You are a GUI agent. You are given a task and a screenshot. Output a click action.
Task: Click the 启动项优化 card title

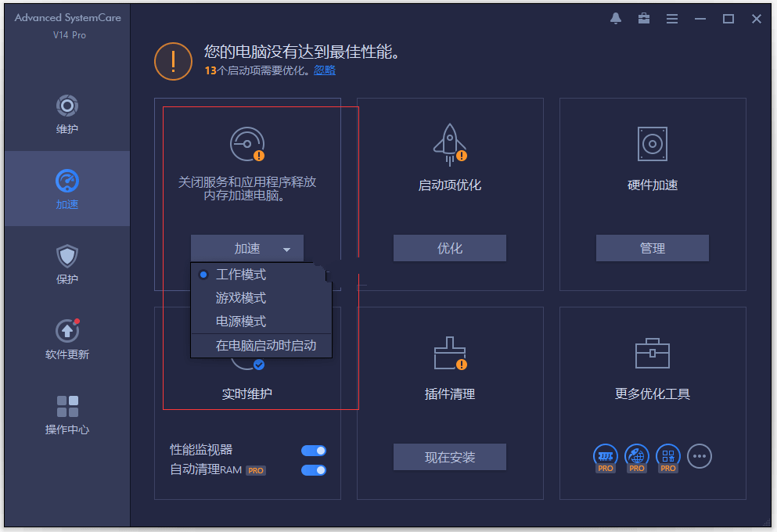[449, 185]
